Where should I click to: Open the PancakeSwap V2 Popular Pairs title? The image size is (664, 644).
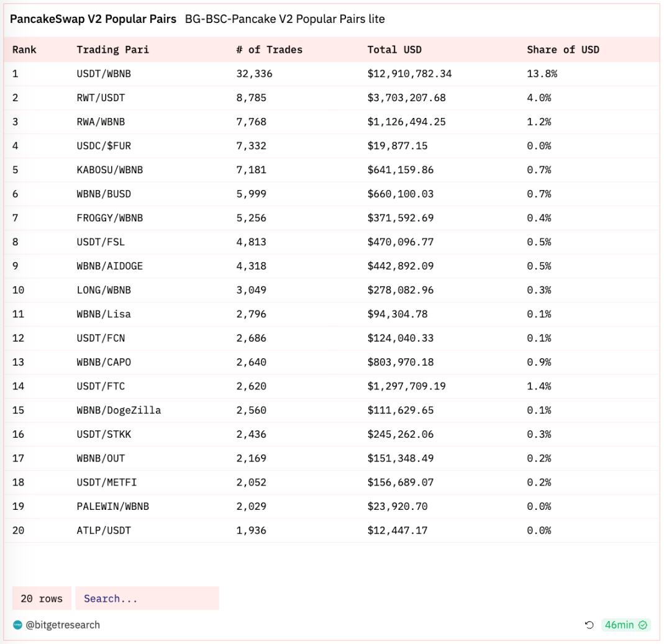click(93, 19)
